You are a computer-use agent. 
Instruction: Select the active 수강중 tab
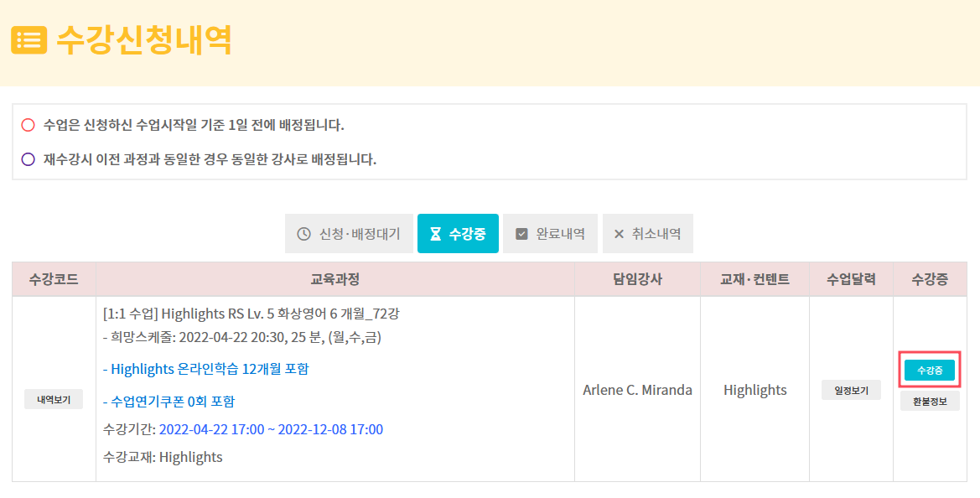coord(458,234)
